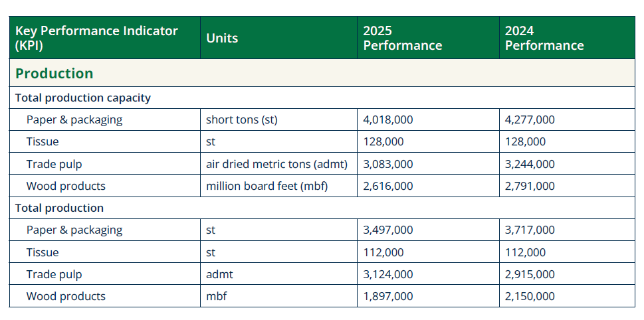This screenshot has width=644, height=320.
Task: Click the air dried metric tons (admt) cell
Action: [277, 164]
